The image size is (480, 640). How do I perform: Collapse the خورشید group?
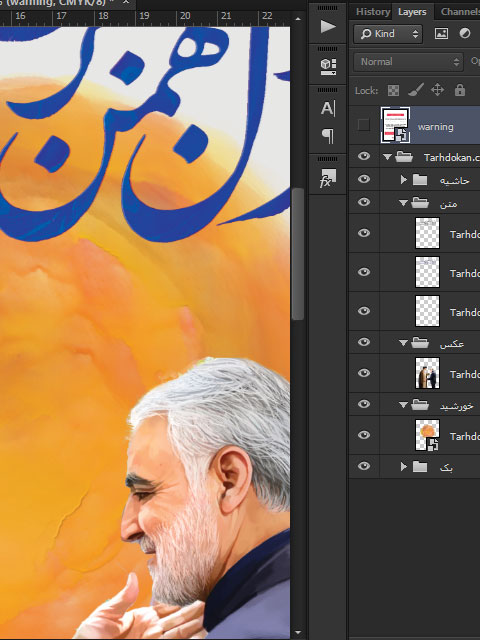(x=403, y=405)
